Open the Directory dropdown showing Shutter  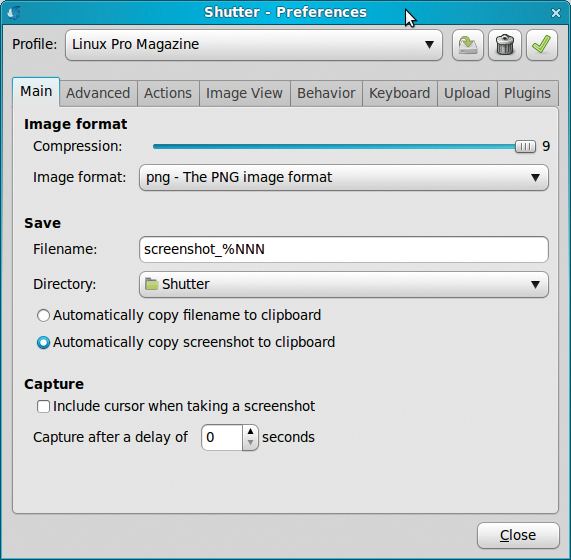(x=344, y=284)
